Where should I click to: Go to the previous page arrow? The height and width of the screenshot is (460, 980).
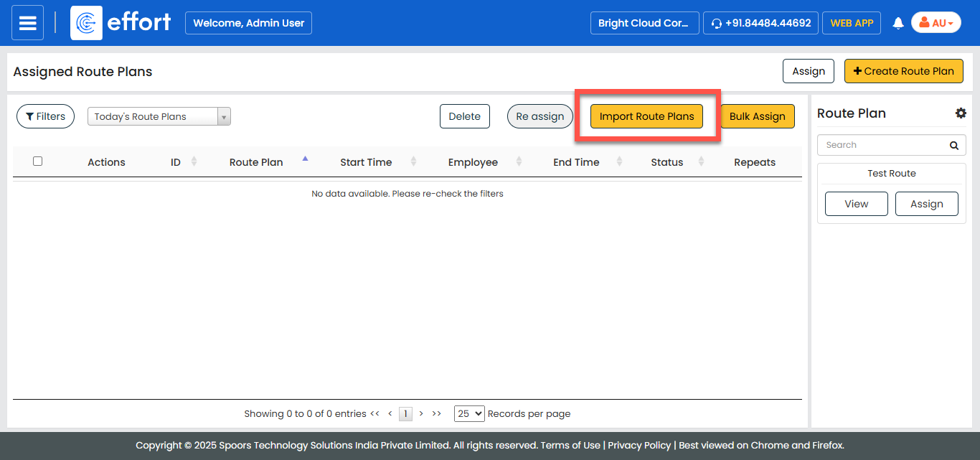[x=390, y=413]
